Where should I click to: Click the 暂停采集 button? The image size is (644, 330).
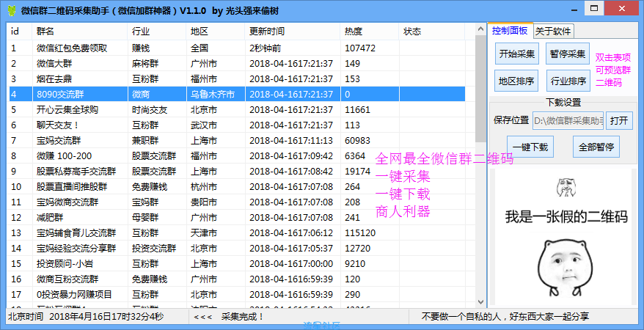pos(567,54)
